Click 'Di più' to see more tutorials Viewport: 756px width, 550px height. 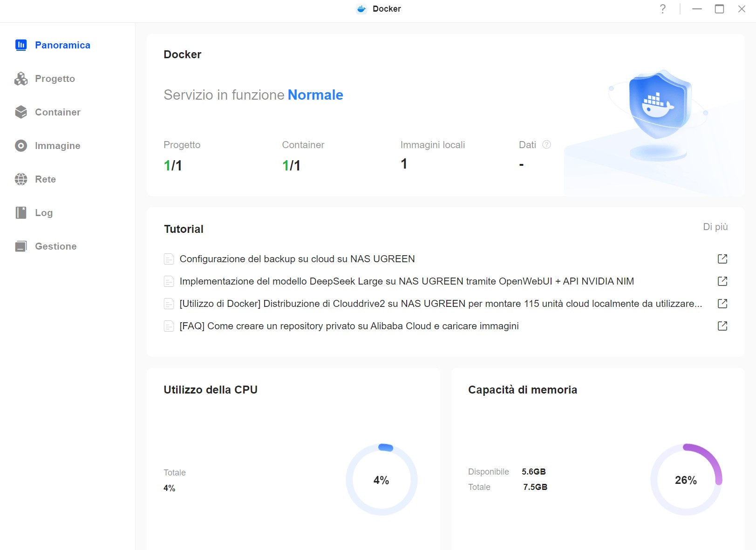[x=715, y=227]
